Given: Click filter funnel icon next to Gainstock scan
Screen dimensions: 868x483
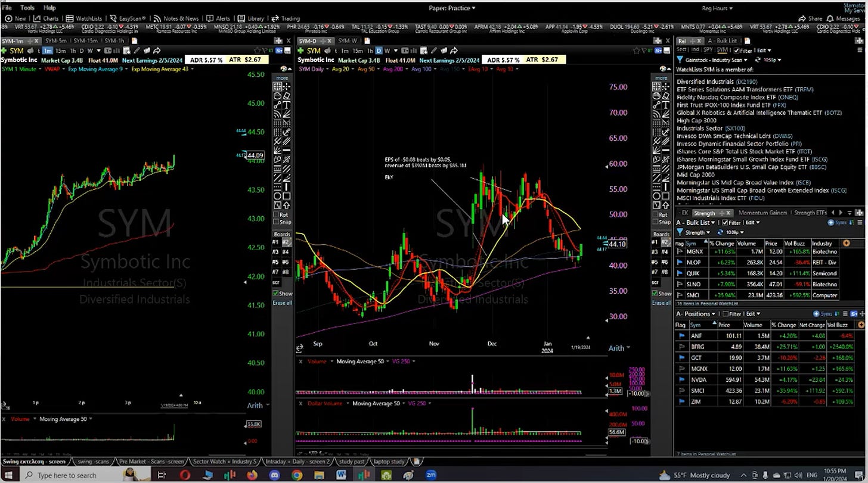Looking at the screenshot, I should tap(680, 60).
